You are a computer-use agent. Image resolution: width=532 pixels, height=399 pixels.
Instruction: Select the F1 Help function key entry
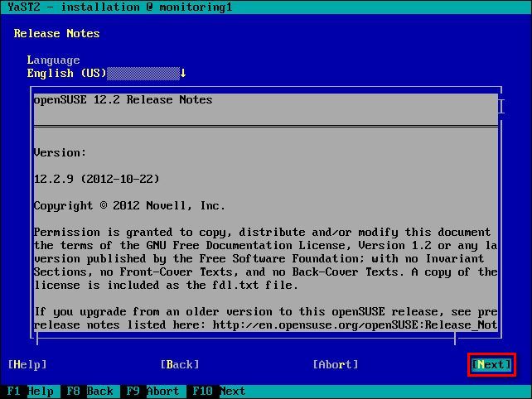pyautogui.click(x=30, y=392)
